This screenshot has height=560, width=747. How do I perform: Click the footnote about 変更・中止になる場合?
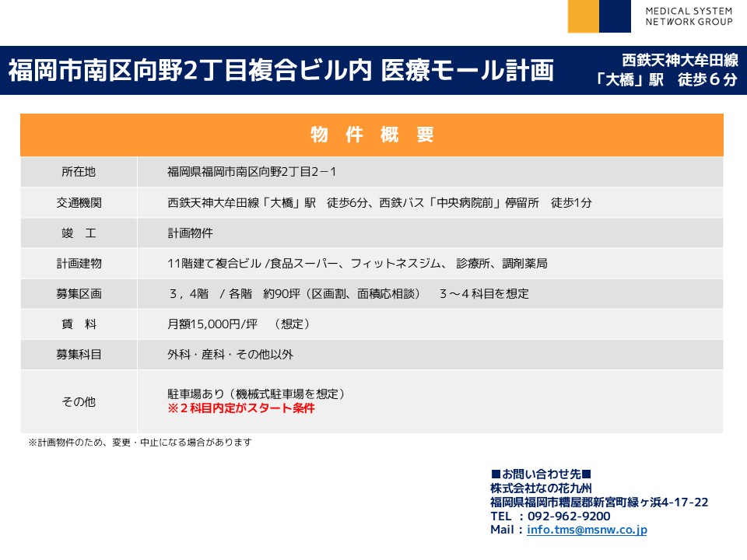140,442
